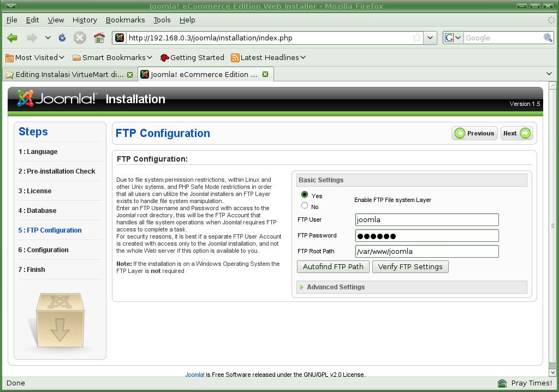Select Yes to enable FTP layer
Image resolution: width=559 pixels, height=392 pixels.
tap(305, 194)
